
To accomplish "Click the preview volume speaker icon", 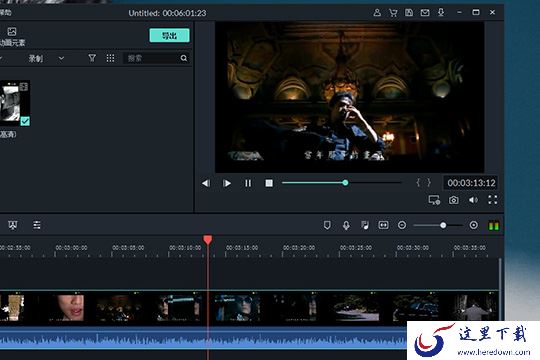I will pyautogui.click(x=473, y=200).
